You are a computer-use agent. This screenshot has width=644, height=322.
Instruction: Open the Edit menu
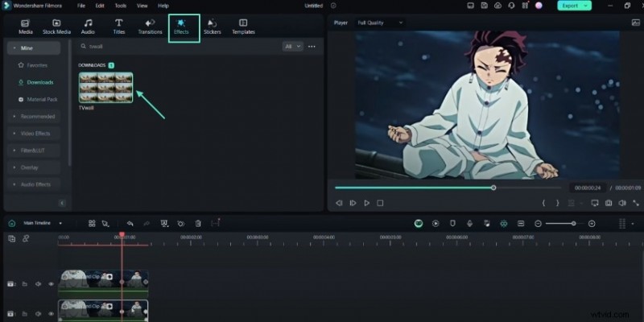[x=100, y=6]
